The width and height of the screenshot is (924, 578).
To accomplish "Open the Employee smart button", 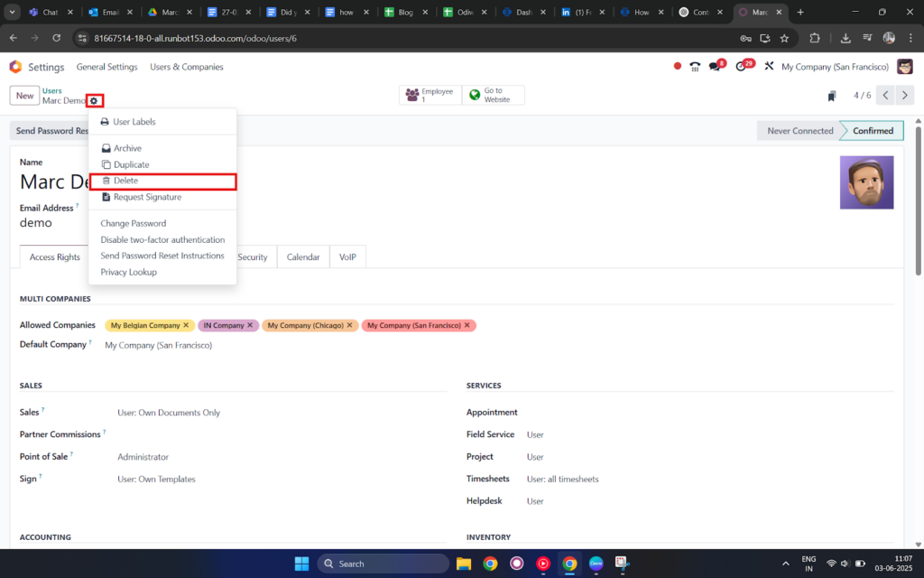I will (430, 95).
